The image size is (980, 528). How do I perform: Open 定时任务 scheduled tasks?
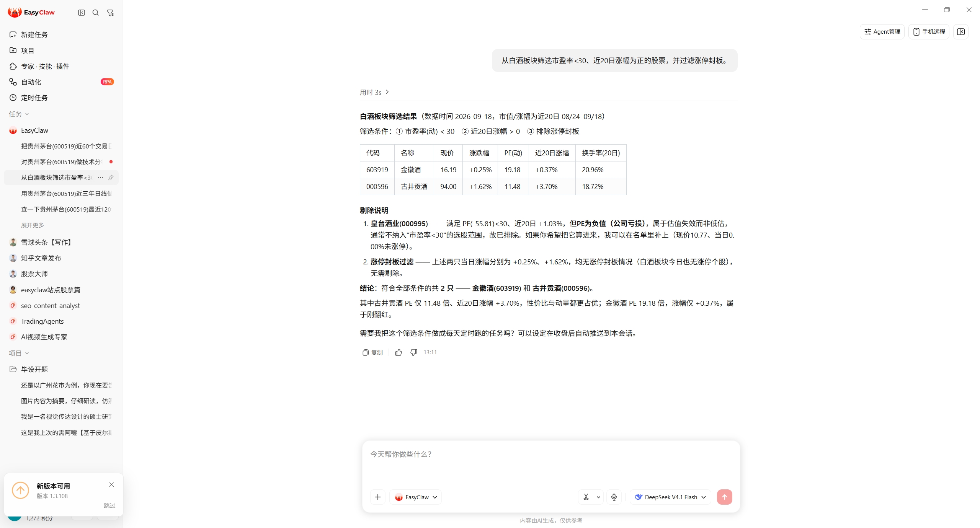click(61, 98)
